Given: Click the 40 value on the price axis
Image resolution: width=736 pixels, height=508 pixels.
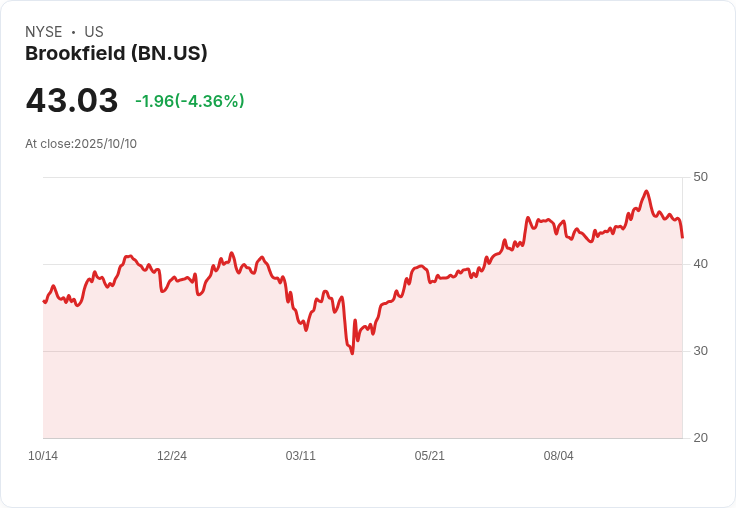Looking at the screenshot, I should (x=700, y=264).
